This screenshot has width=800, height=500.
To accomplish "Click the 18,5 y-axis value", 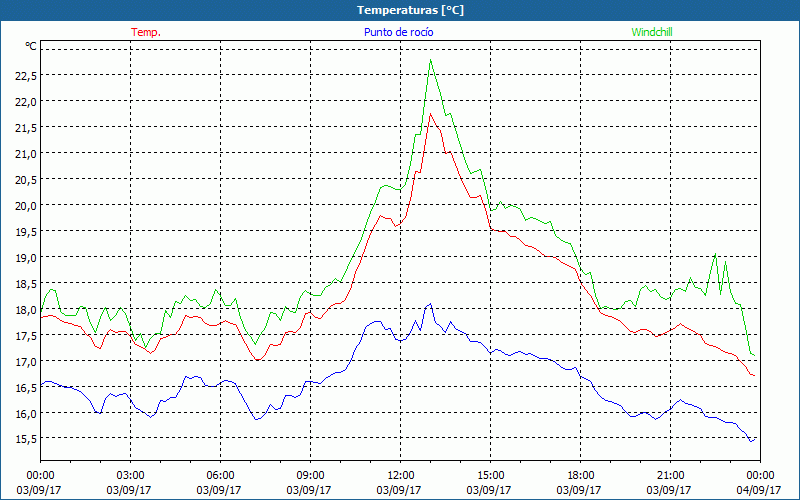I will 26,283.
